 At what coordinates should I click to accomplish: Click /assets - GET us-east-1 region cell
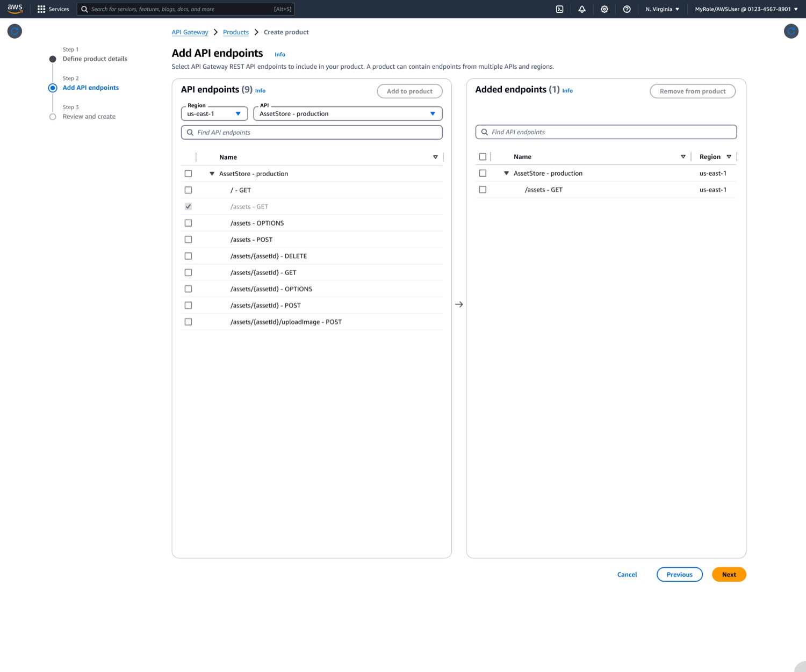coord(713,190)
